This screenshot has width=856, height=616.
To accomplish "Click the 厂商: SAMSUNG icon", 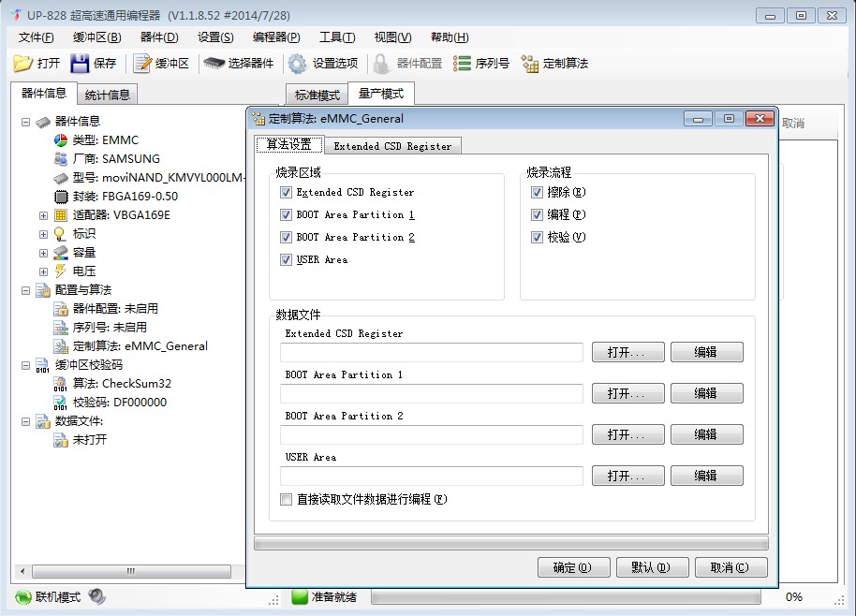I will click(x=61, y=159).
